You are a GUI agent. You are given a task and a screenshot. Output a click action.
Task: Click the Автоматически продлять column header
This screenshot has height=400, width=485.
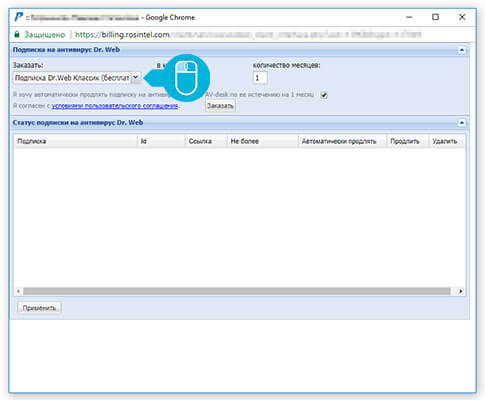(x=342, y=141)
